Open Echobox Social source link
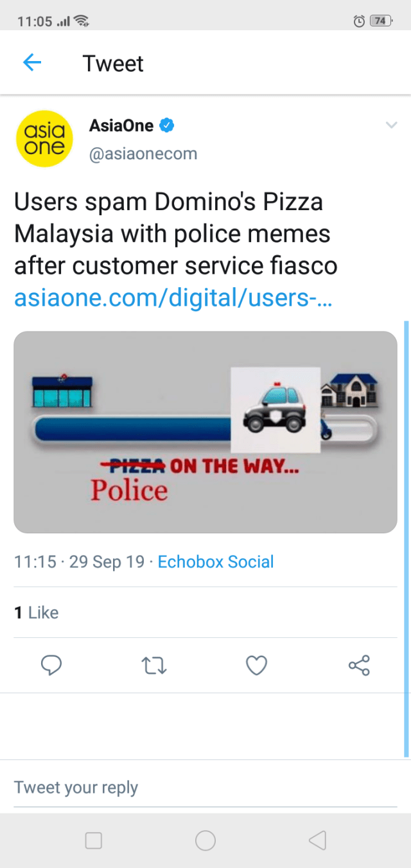The height and width of the screenshot is (868, 411). coord(216,562)
